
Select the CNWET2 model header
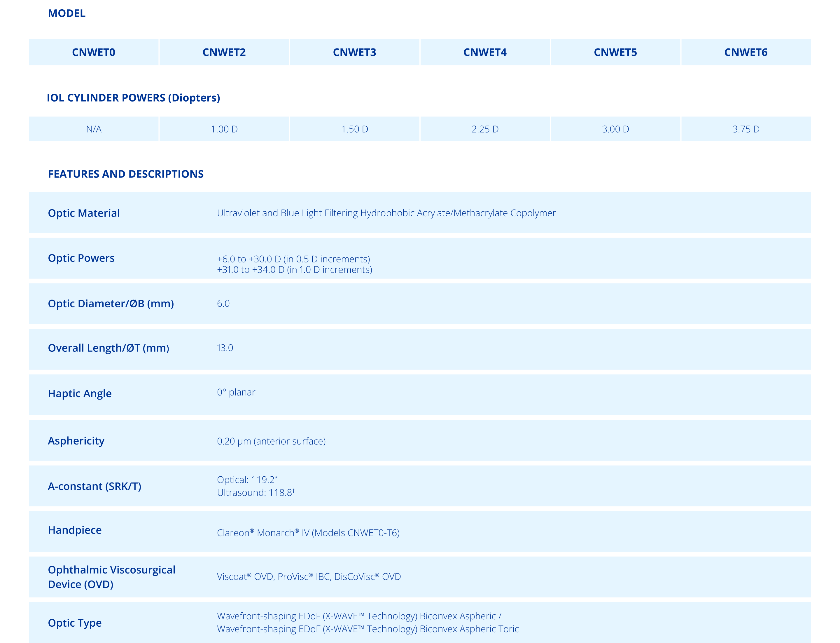tap(224, 52)
